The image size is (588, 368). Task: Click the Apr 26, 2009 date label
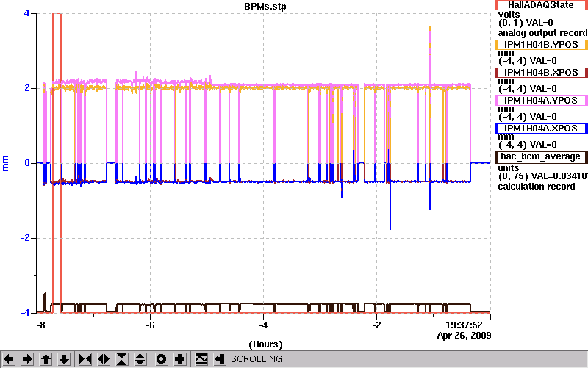point(464,336)
